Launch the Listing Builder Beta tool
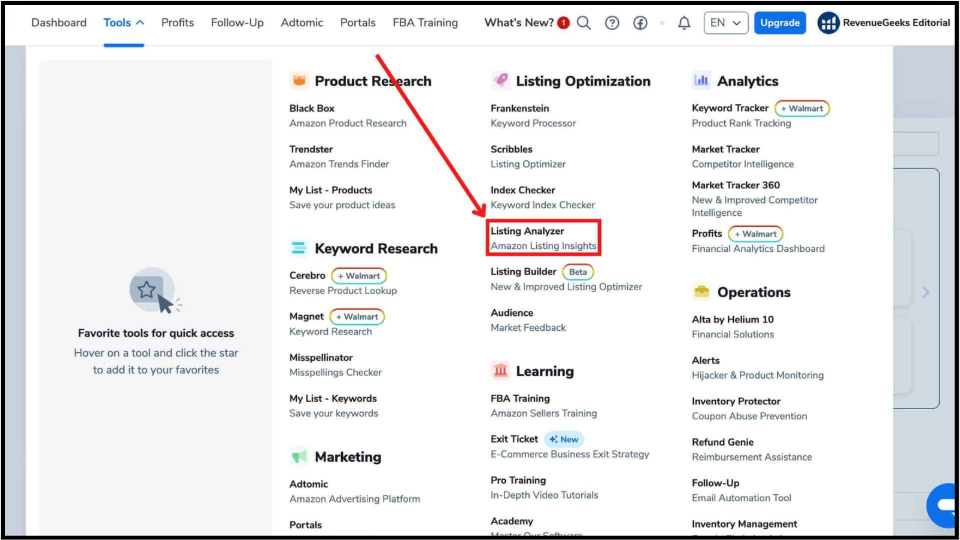Viewport: 960px width, 540px height. click(524, 272)
